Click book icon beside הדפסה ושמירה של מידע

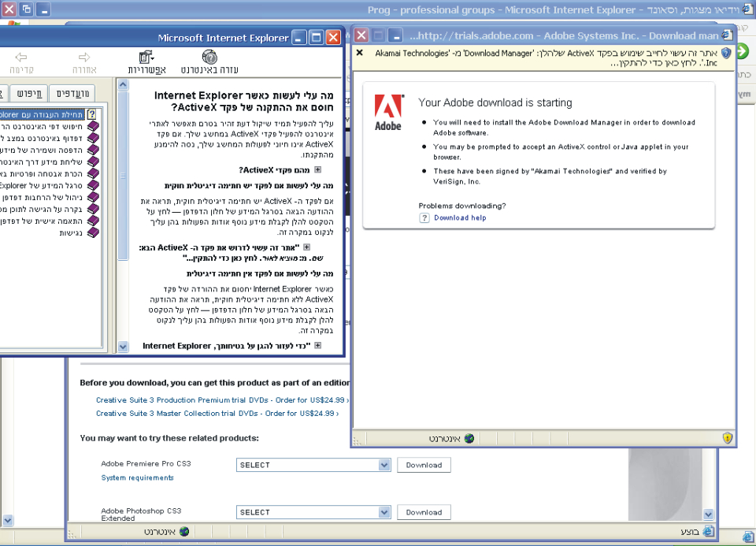tap(93, 150)
